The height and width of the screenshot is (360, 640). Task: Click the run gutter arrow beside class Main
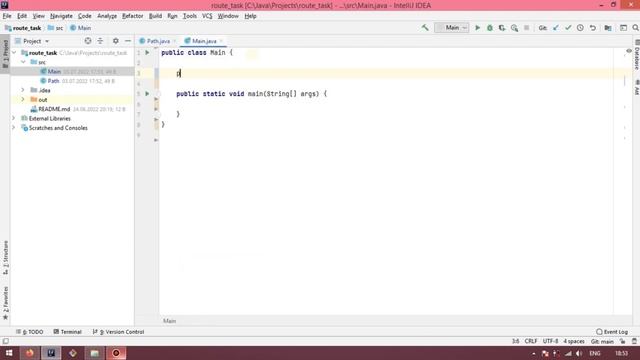(147, 52)
